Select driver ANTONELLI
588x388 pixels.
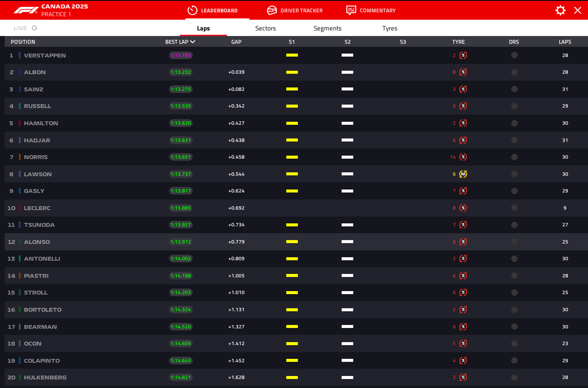point(42,259)
